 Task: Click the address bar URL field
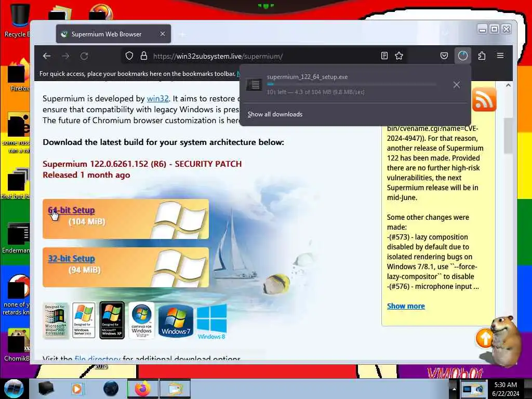pyautogui.click(x=264, y=56)
